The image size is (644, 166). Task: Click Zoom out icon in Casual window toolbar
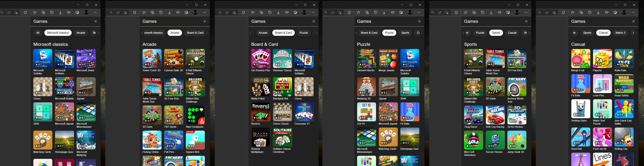[540, 12]
